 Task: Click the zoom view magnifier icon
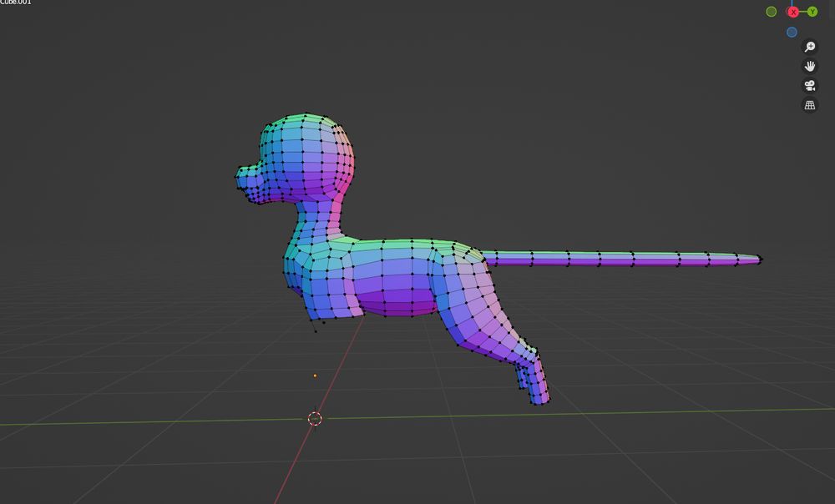[809, 47]
